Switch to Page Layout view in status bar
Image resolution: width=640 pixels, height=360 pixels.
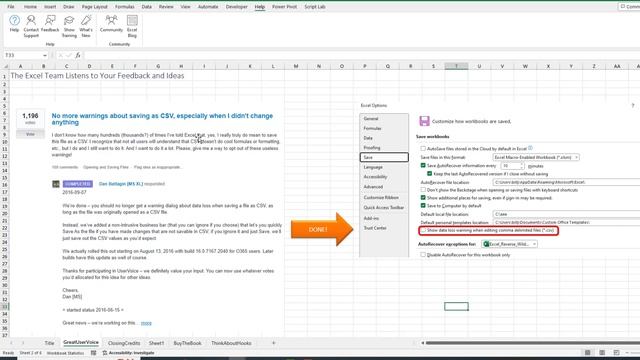602,353
